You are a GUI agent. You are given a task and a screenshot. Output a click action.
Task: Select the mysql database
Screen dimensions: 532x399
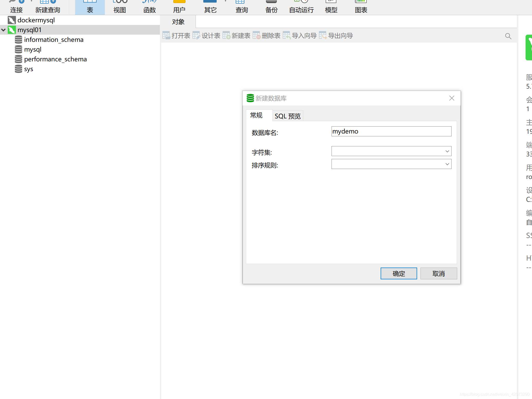click(x=33, y=49)
